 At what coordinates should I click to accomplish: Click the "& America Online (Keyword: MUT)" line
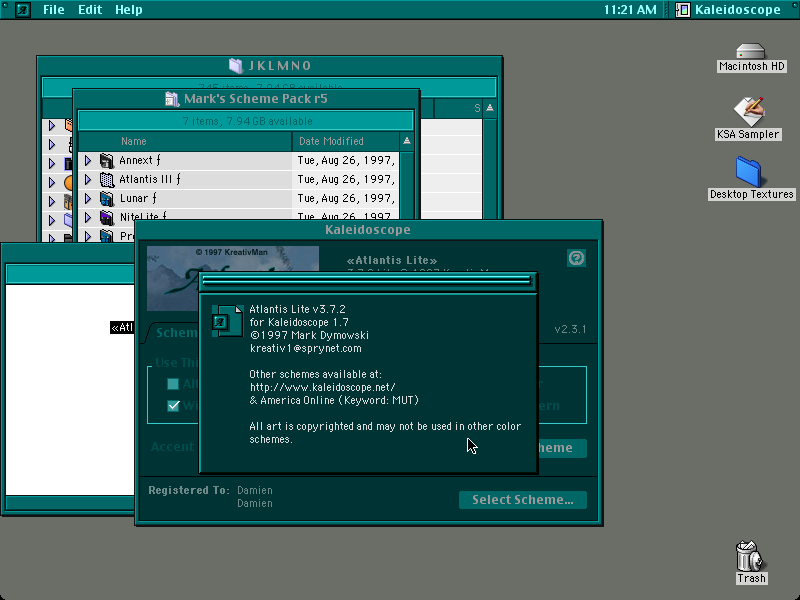334,401
